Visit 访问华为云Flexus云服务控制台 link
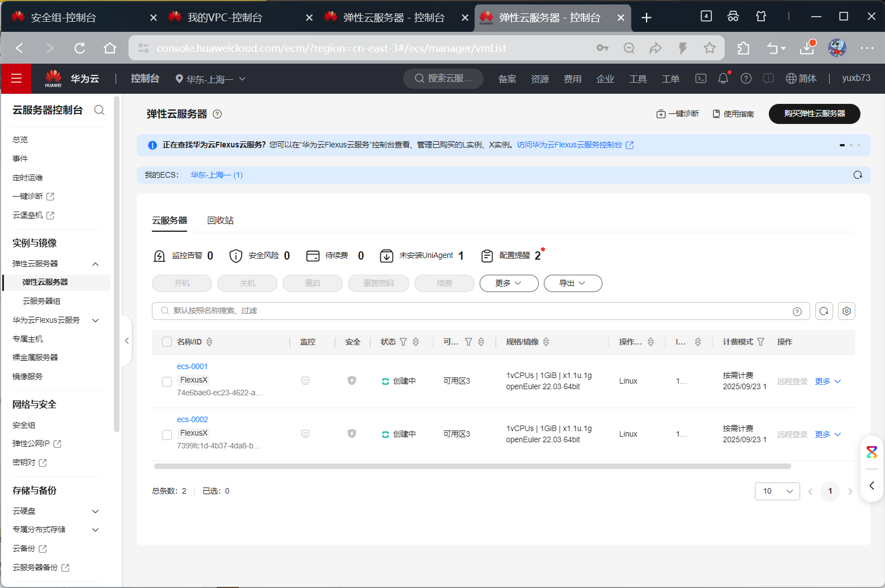The height and width of the screenshot is (588, 885). click(x=575, y=145)
